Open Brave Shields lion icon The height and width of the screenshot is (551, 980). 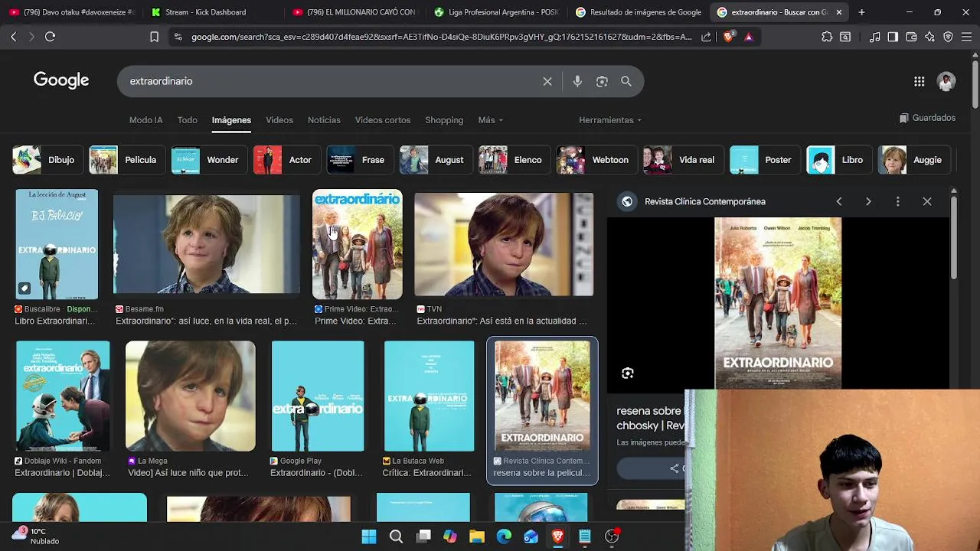pyautogui.click(x=728, y=37)
